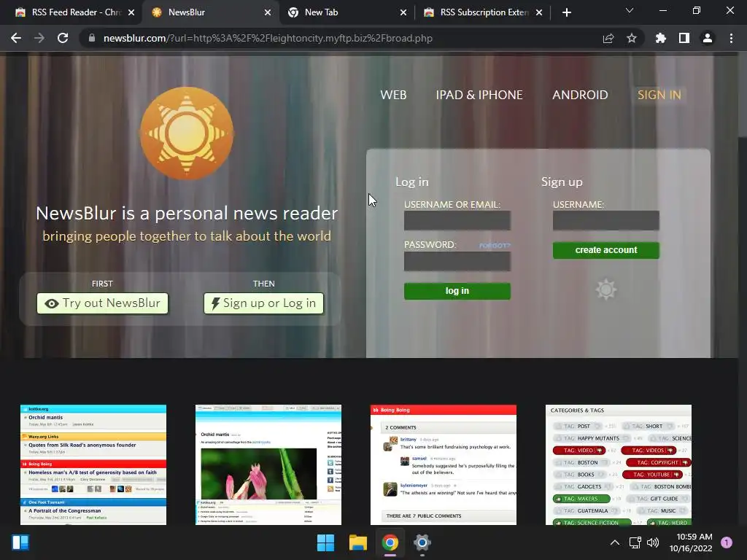Click the browser forward arrow
747x560 pixels.
pyautogui.click(x=39, y=38)
